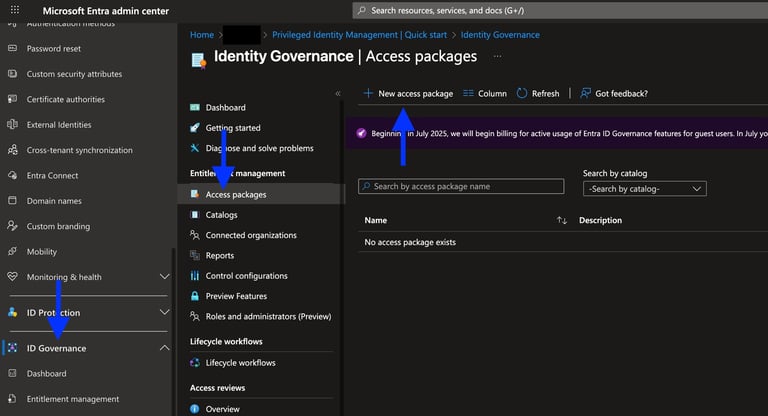Image resolution: width=768 pixels, height=416 pixels.
Task: Click the top search resources field
Action: click(x=560, y=10)
